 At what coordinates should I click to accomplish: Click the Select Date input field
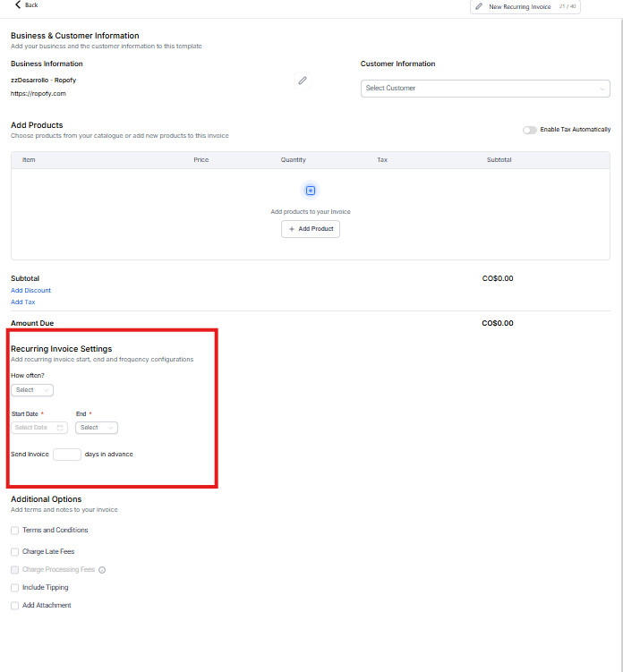32,428
